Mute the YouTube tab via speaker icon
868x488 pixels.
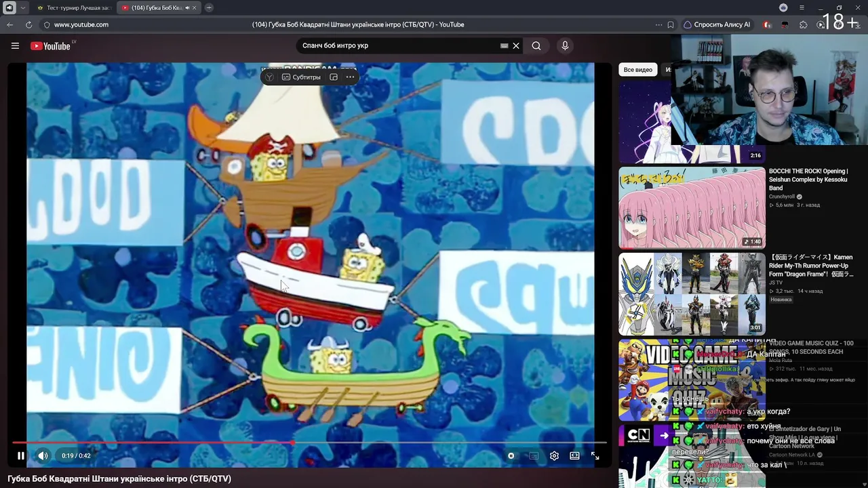(x=186, y=7)
